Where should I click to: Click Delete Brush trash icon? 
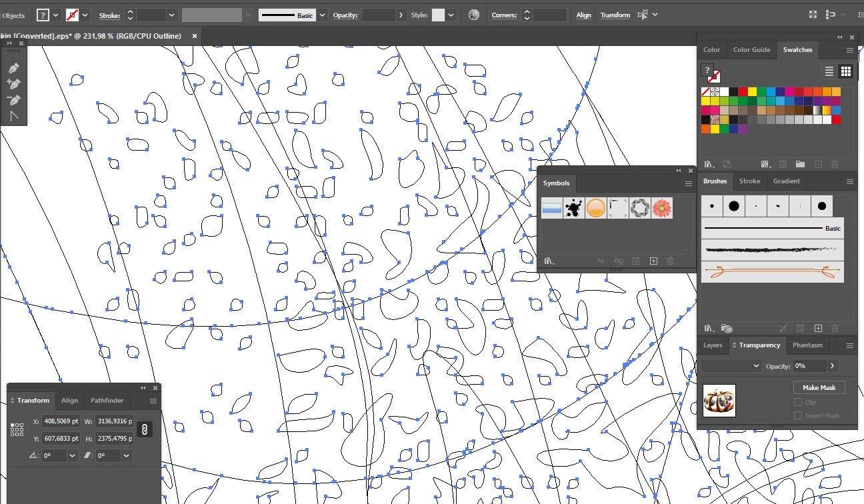[x=835, y=328]
